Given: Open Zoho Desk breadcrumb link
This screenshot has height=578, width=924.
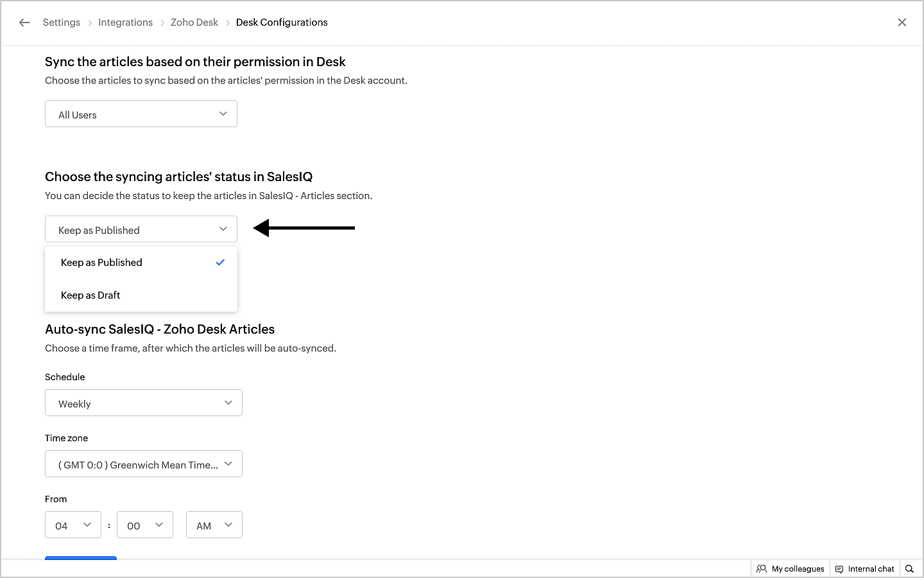Looking at the screenshot, I should [194, 22].
